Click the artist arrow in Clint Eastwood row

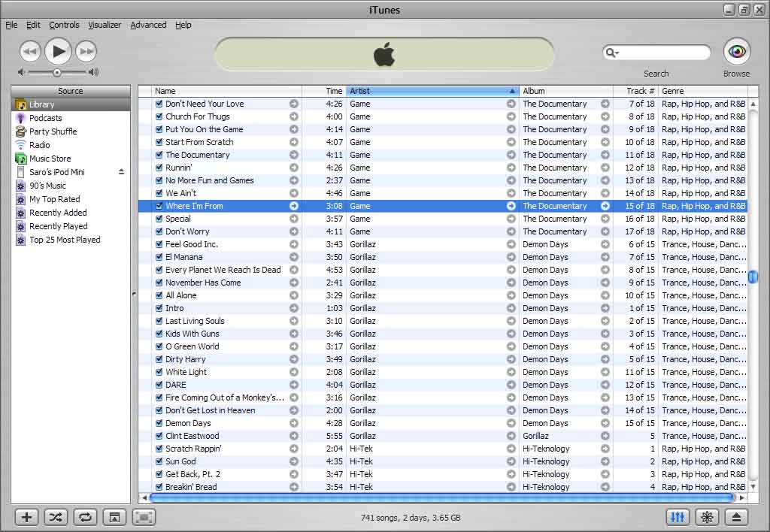click(511, 436)
